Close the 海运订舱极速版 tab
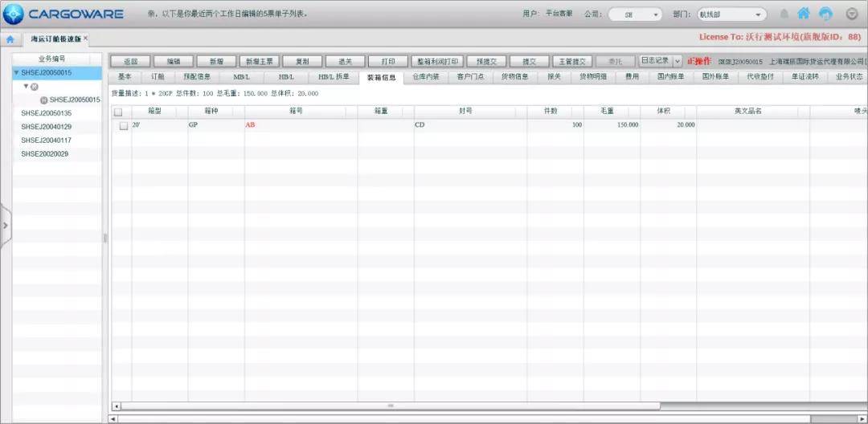The image size is (868, 424). [x=86, y=39]
